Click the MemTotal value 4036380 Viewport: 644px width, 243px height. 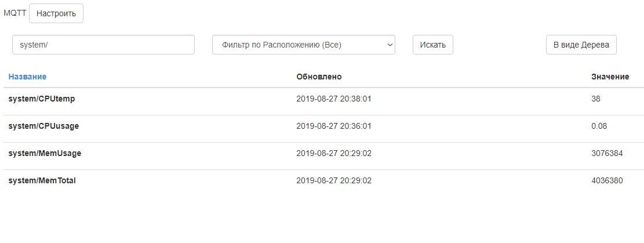click(607, 180)
